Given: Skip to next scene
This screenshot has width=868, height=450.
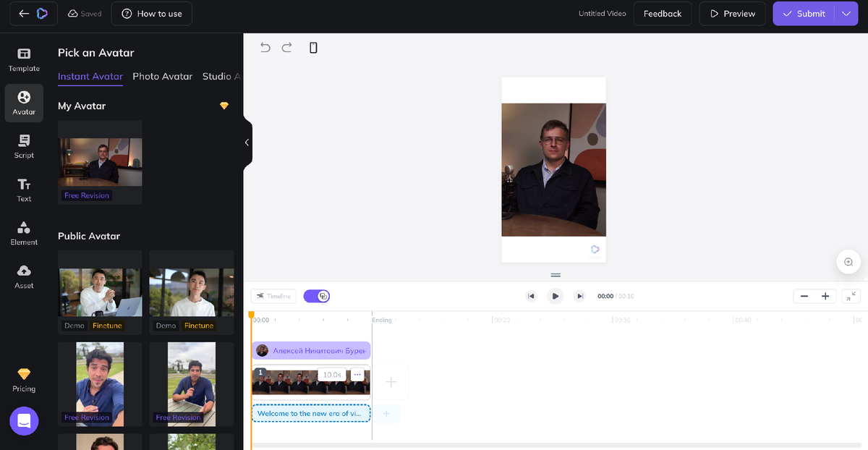Looking at the screenshot, I should 579,296.
